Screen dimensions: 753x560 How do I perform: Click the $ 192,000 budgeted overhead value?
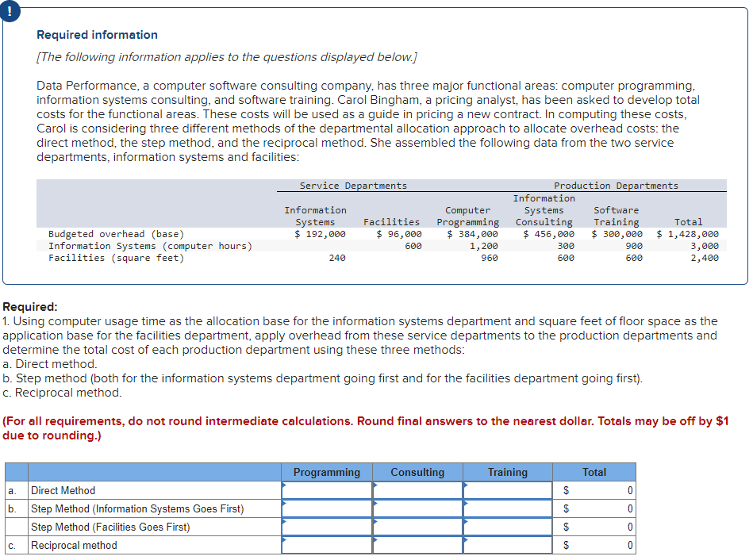320,234
